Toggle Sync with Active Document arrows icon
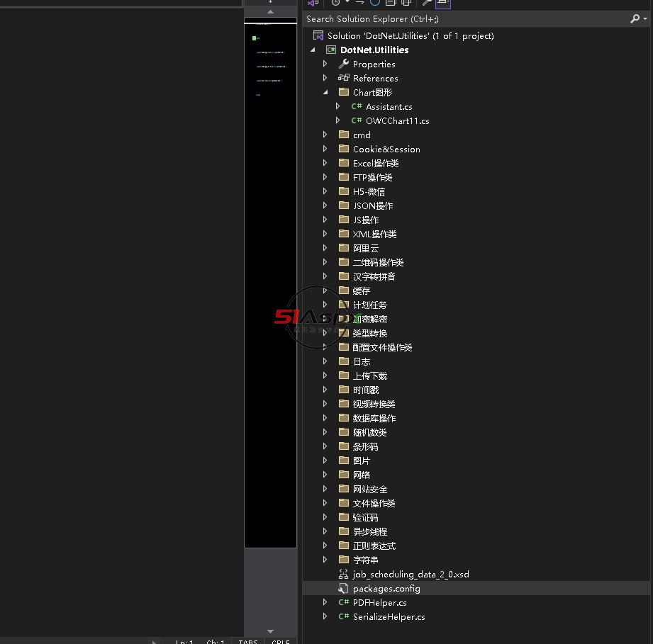This screenshot has height=644, width=653. point(359,3)
